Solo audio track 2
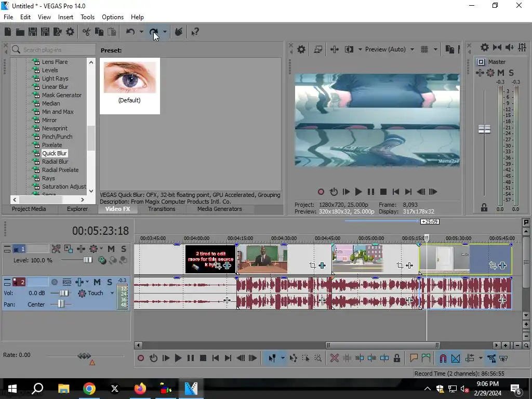The width and height of the screenshot is (532, 399). point(109,282)
